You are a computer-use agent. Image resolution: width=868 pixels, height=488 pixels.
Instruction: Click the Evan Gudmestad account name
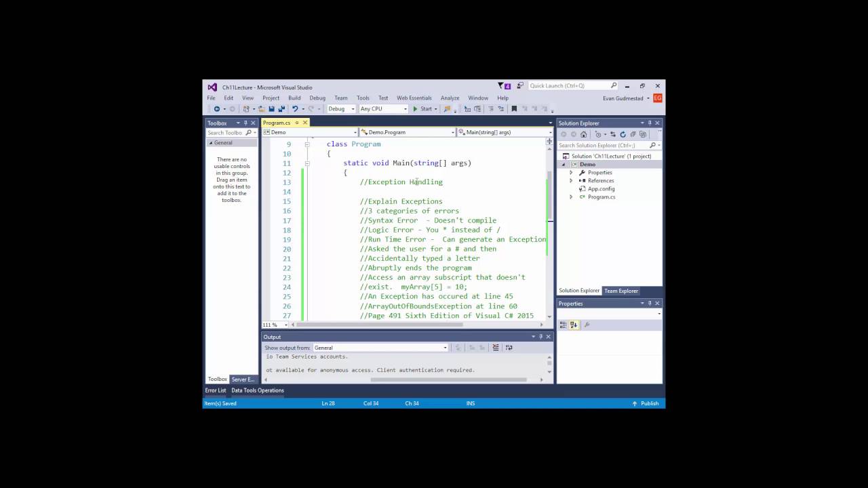(x=624, y=98)
